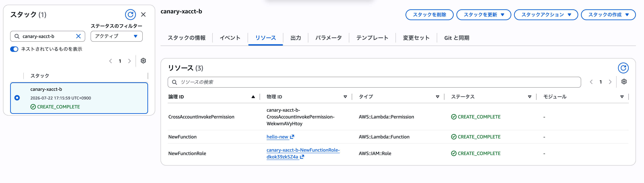
Task: Switch to スタックの情報 tab
Action: tap(186, 38)
